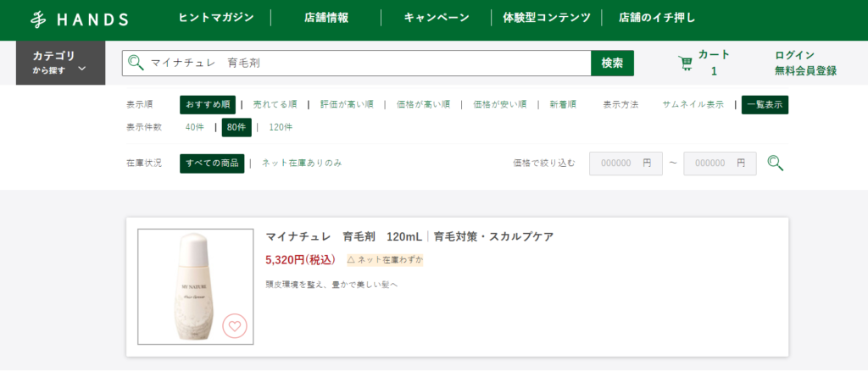868x377 pixels.
Task: Click the HANDS logo
Action: [x=79, y=19]
